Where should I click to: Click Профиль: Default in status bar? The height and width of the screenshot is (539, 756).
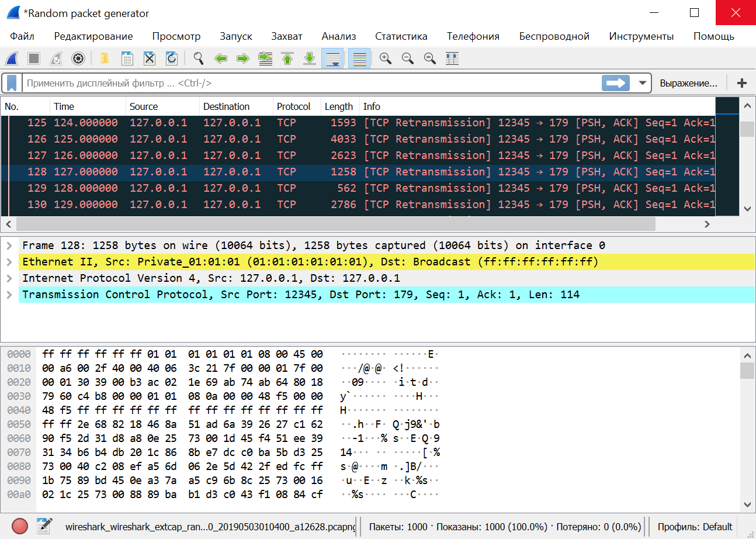[695, 527]
